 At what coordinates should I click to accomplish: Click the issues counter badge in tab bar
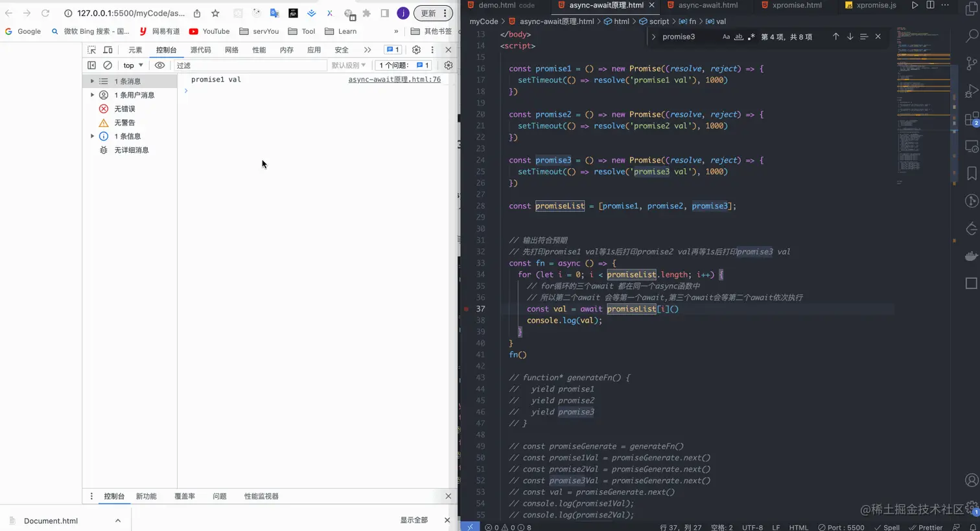click(392, 50)
